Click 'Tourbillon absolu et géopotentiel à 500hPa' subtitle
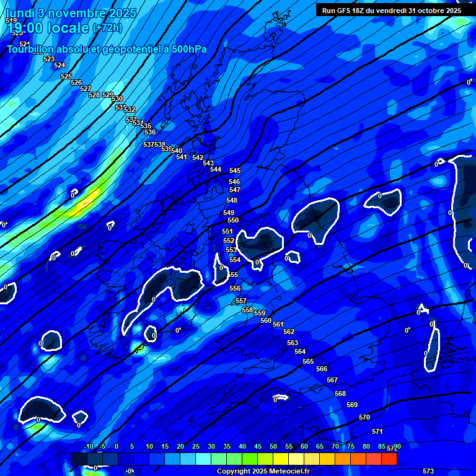The height and width of the screenshot is (476, 476). (107, 50)
